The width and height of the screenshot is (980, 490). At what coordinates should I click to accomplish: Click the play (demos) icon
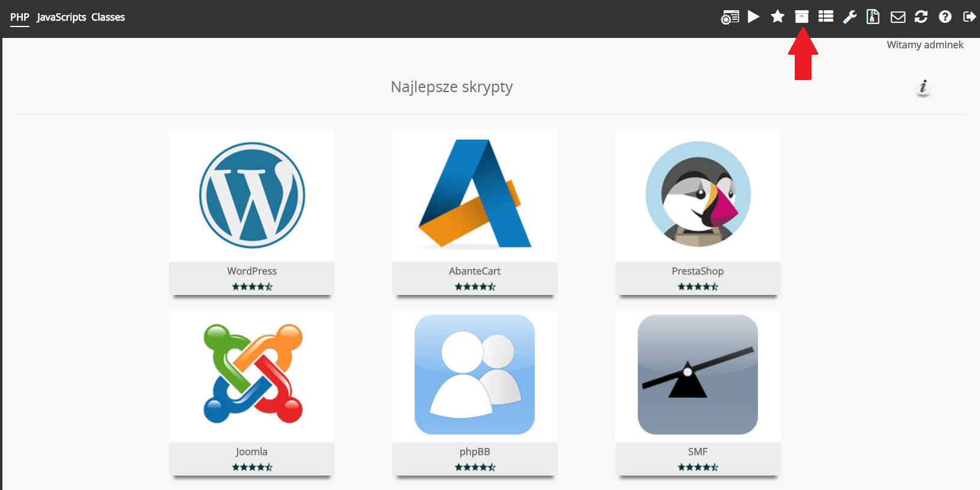753,17
